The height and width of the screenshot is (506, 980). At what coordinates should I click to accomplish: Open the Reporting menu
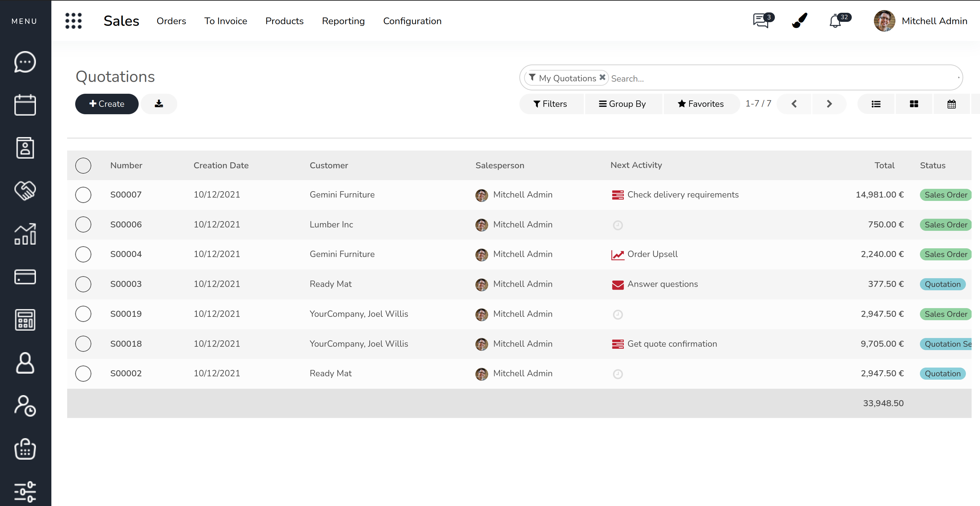tap(343, 21)
